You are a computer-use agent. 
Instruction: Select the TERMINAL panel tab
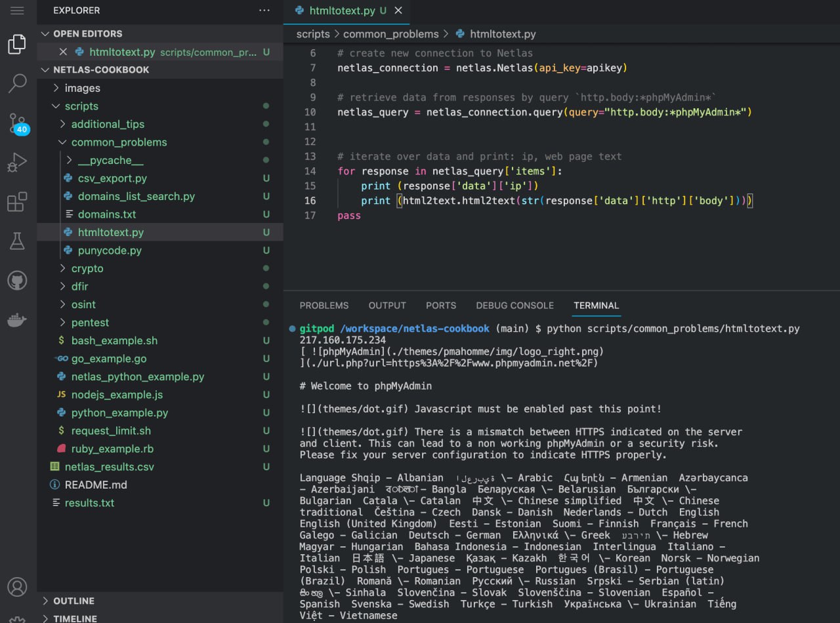click(x=596, y=306)
